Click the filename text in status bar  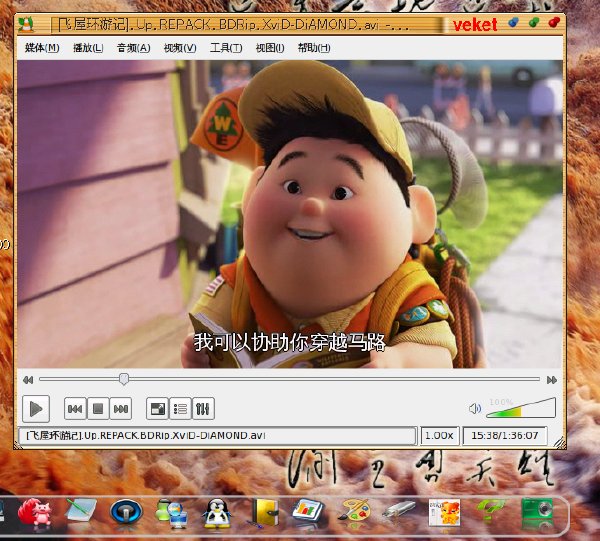click(x=146, y=435)
